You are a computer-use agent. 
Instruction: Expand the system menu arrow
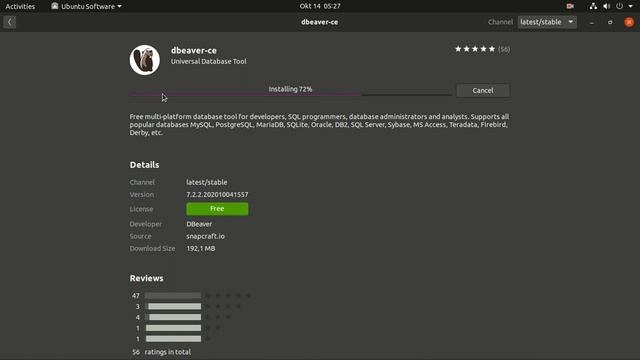tap(631, 6)
